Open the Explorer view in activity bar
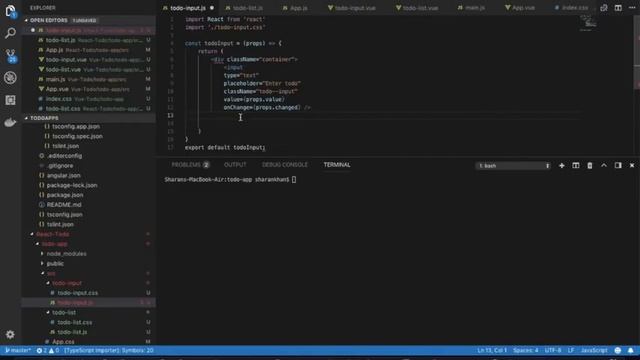The image size is (640, 360). [x=10, y=11]
